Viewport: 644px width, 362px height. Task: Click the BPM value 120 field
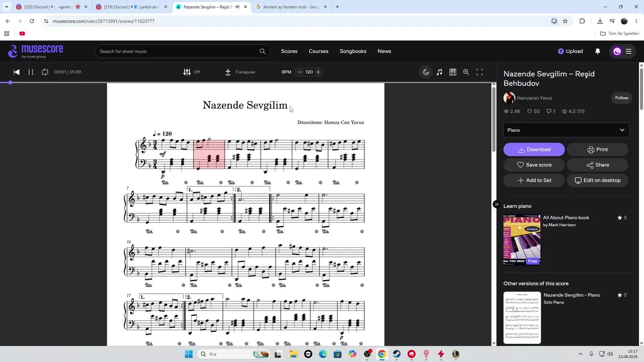click(309, 72)
